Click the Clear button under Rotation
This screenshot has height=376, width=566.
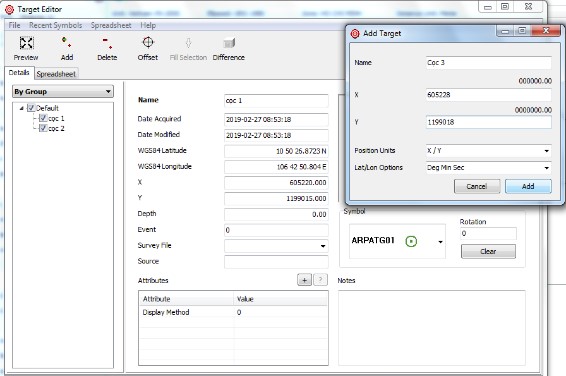pos(488,251)
